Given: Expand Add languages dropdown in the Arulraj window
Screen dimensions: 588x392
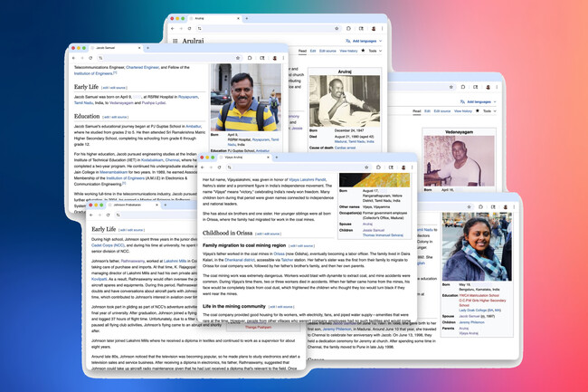Looking at the screenshot, I should [364, 41].
